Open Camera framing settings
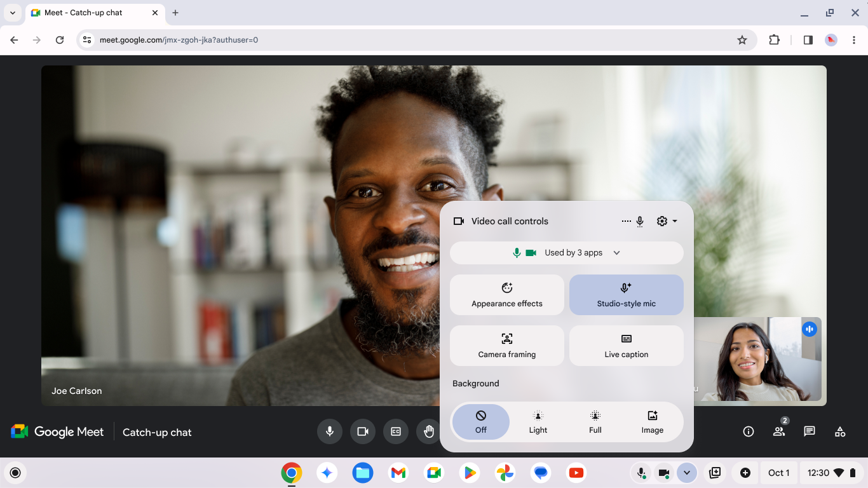868x488 pixels. point(506,345)
